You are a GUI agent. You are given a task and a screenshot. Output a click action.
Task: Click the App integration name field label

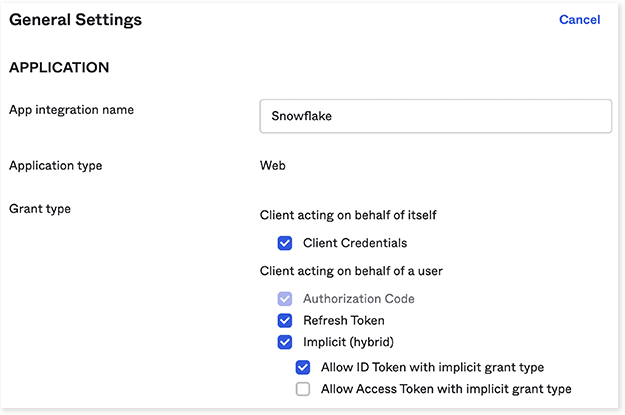click(x=71, y=110)
